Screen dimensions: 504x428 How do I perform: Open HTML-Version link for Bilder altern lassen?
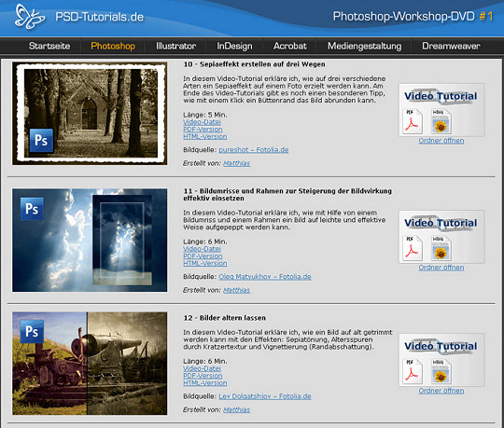click(x=204, y=382)
